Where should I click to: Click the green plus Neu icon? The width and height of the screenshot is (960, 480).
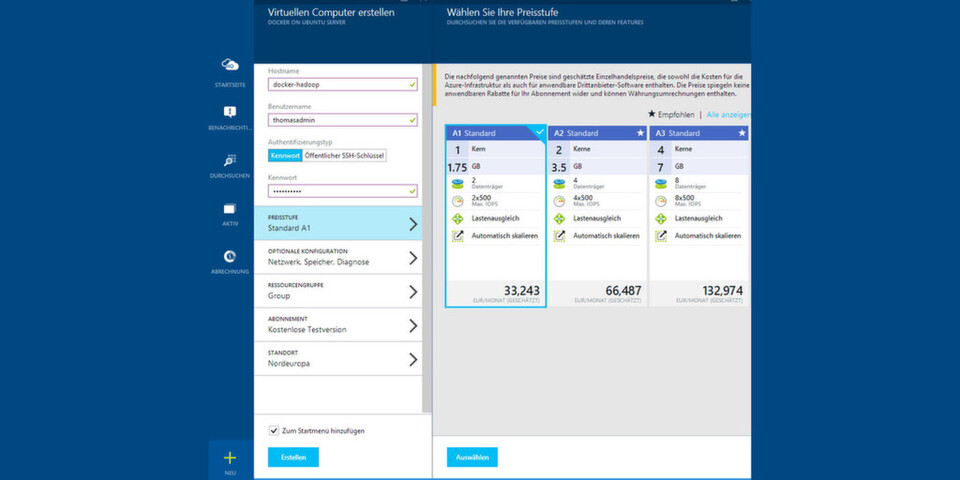pos(230,458)
